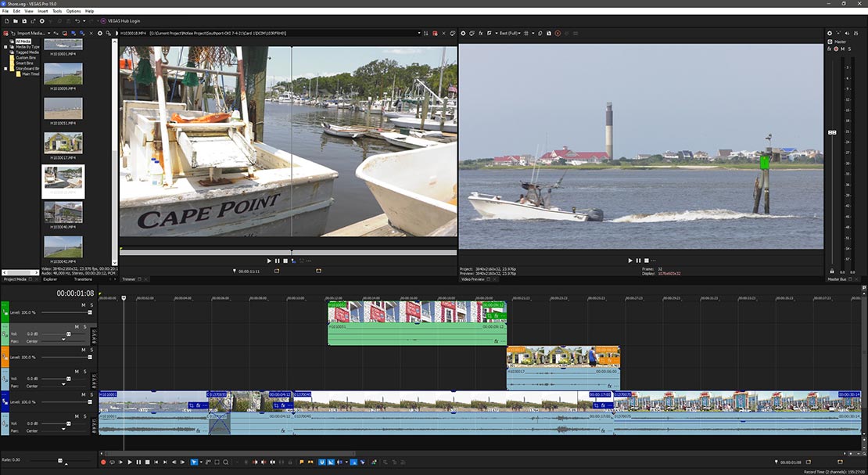Open the View menu
Image resolution: width=868 pixels, height=475 pixels.
[29, 11]
